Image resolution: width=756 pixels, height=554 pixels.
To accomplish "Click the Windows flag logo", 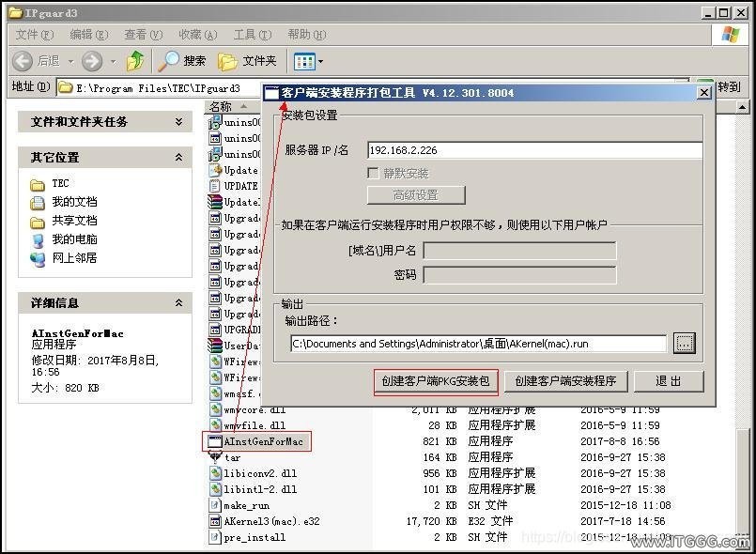I will (731, 35).
